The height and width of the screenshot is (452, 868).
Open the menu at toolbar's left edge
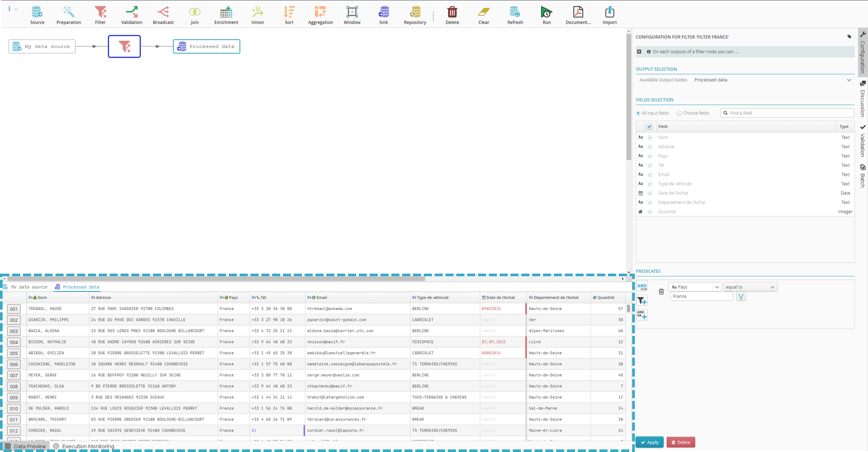click(12, 9)
